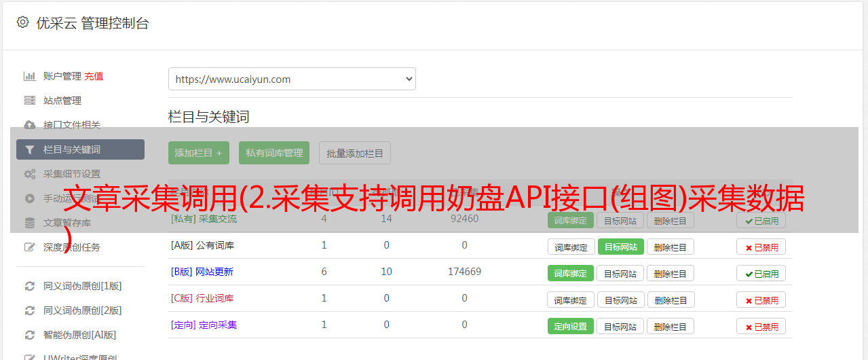Image resolution: width=868 pixels, height=360 pixels.
Task: Open the site URL dropdown www.ucaiyun.com
Action: pos(292,79)
